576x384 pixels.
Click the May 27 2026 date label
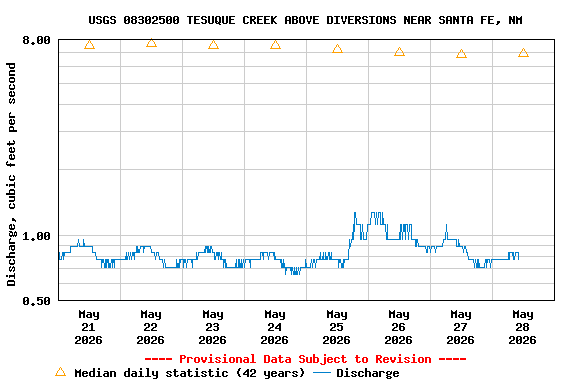pyautogui.click(x=461, y=327)
